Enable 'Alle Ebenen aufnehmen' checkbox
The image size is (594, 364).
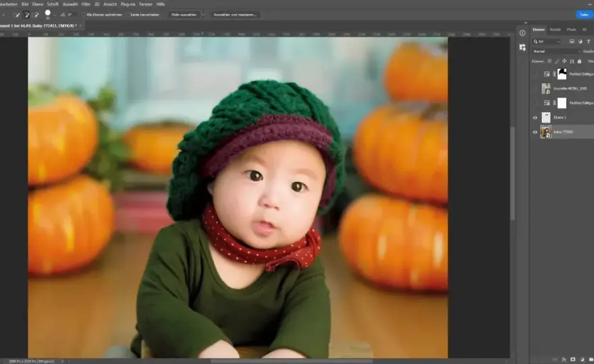coord(84,15)
